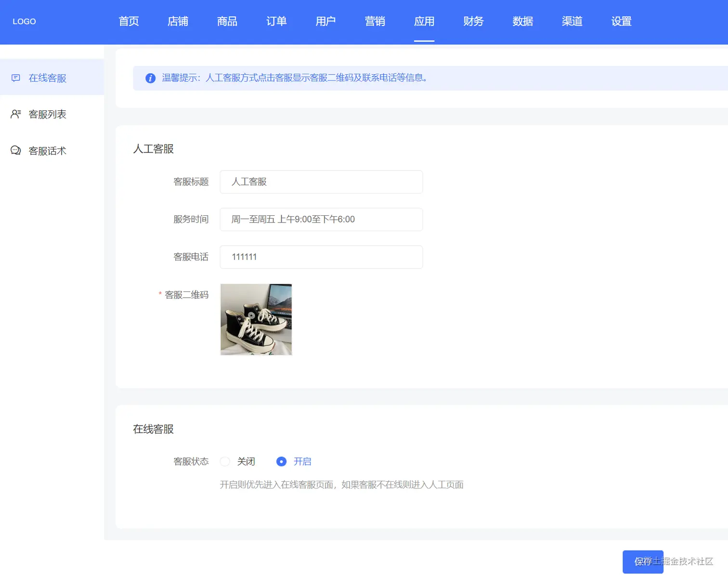728x581 pixels.
Task: Open the 订单 menu
Action: coord(276,21)
